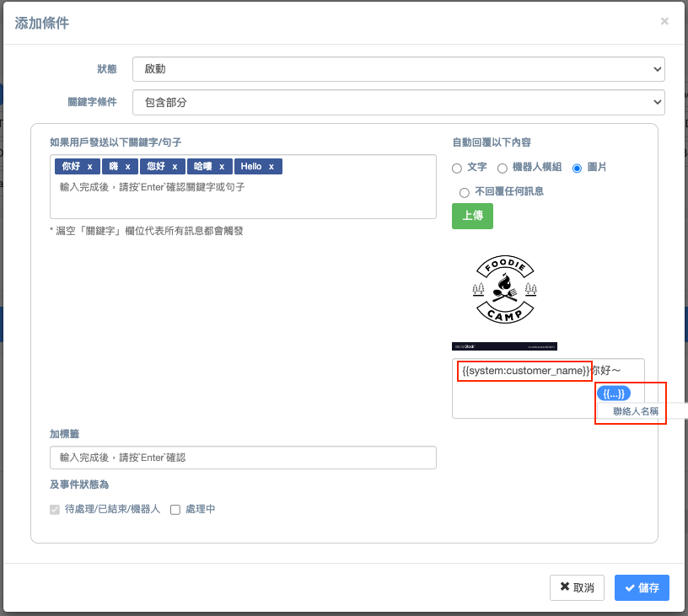Choose 聯絡人名稱 from the popup menu

click(x=635, y=412)
